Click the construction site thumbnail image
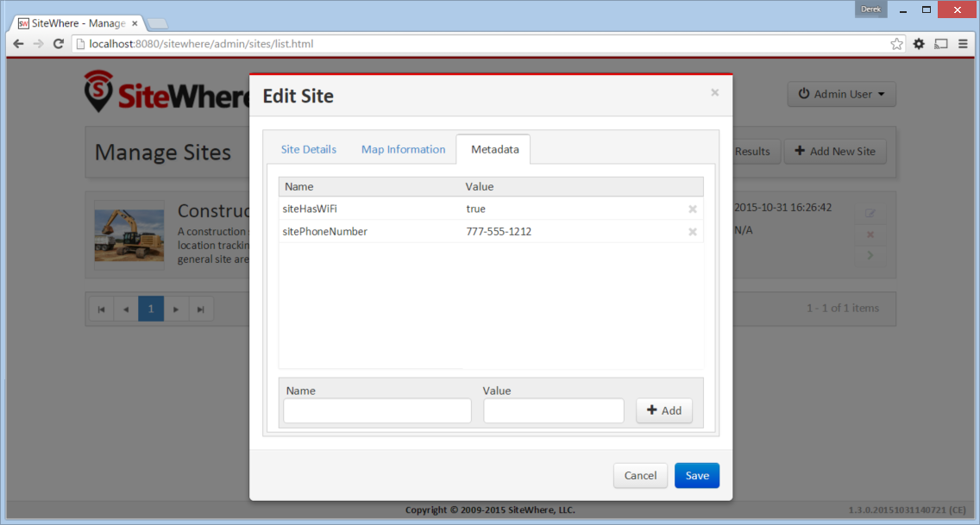 [129, 234]
